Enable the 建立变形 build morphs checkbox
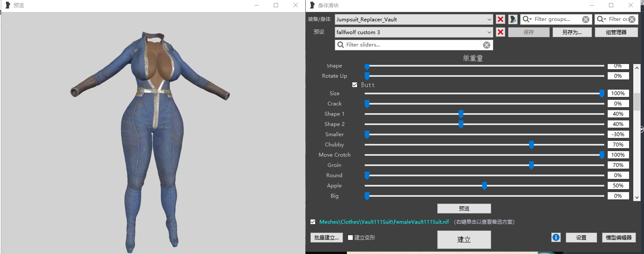 [350, 237]
